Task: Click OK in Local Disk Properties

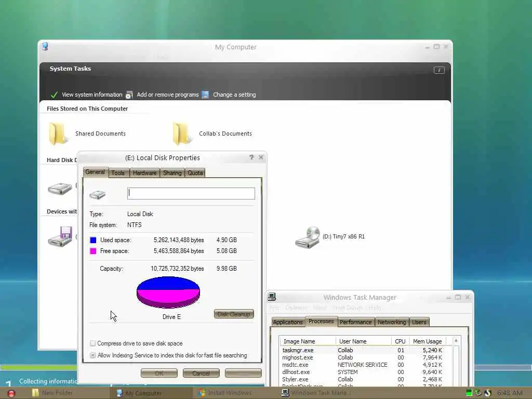Action: pos(159,373)
